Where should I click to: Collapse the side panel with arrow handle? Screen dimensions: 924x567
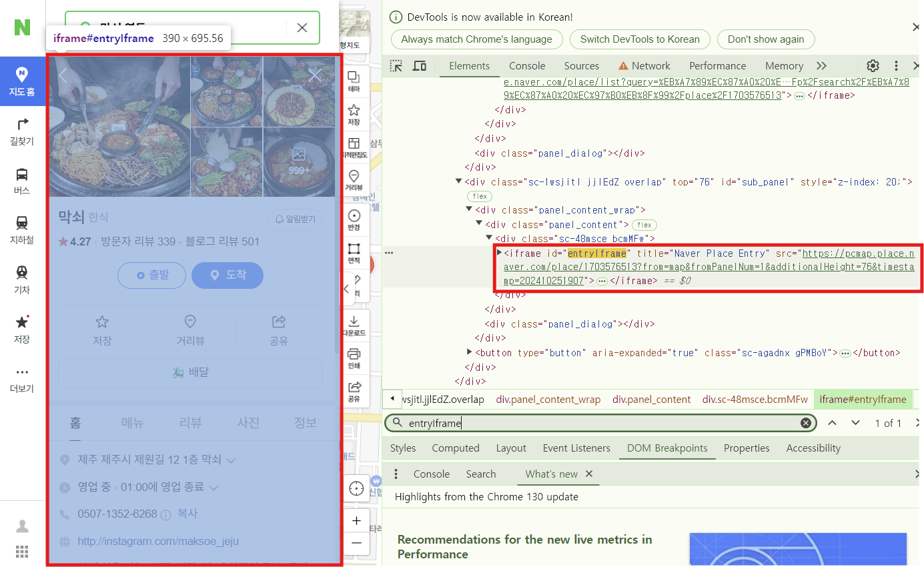[346, 289]
